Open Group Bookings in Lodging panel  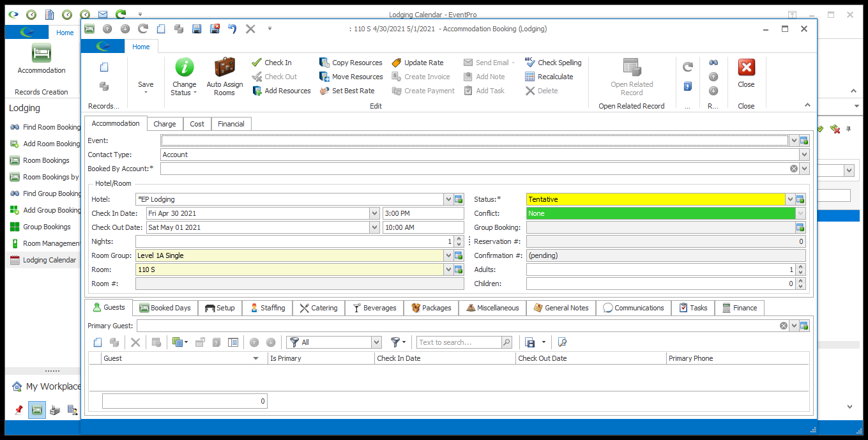pyautogui.click(x=40, y=227)
